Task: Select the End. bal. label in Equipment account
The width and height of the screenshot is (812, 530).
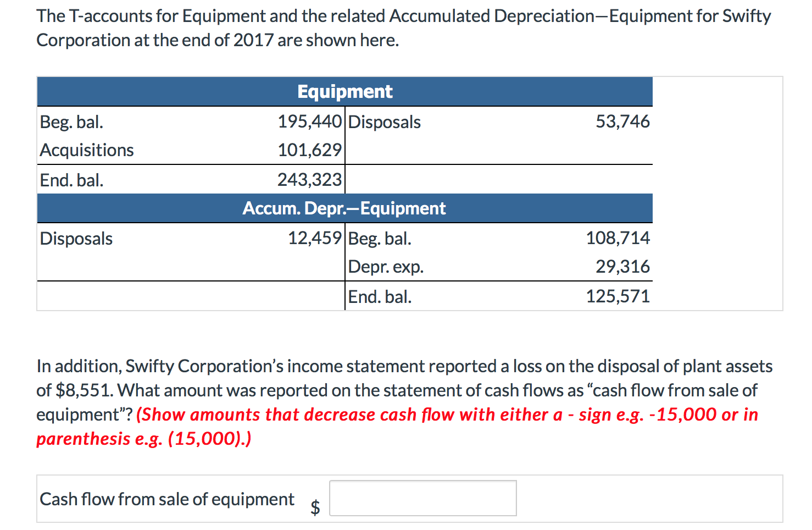Action: point(71,180)
